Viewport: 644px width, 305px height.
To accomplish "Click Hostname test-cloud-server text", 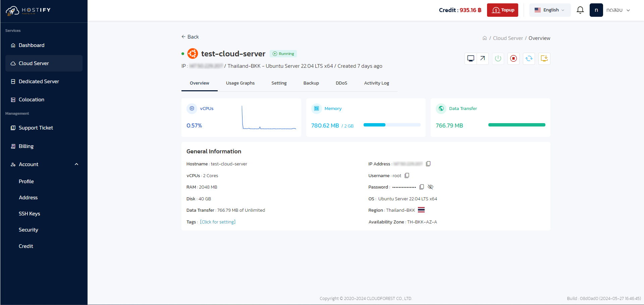I will [x=217, y=164].
